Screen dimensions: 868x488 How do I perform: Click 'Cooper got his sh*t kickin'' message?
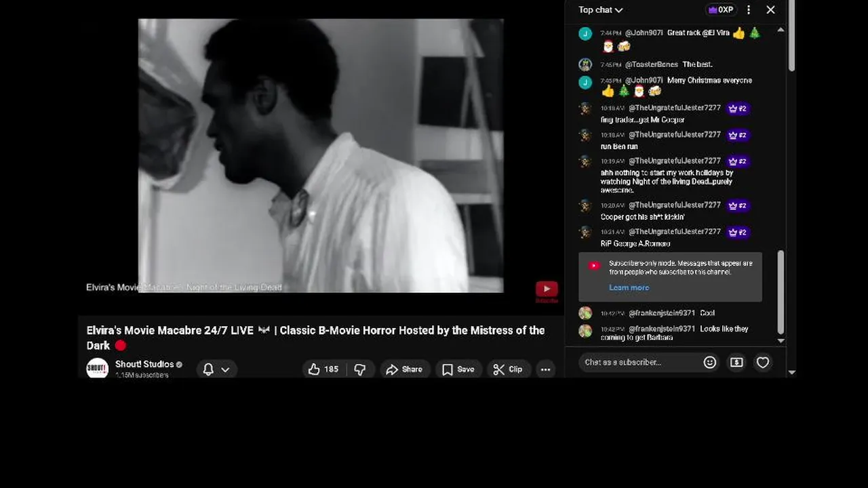(642, 217)
